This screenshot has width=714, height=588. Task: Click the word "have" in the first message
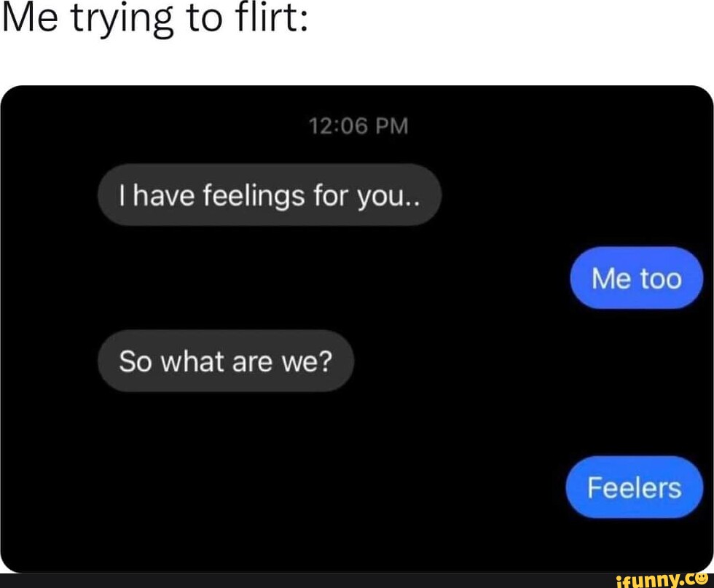click(163, 196)
